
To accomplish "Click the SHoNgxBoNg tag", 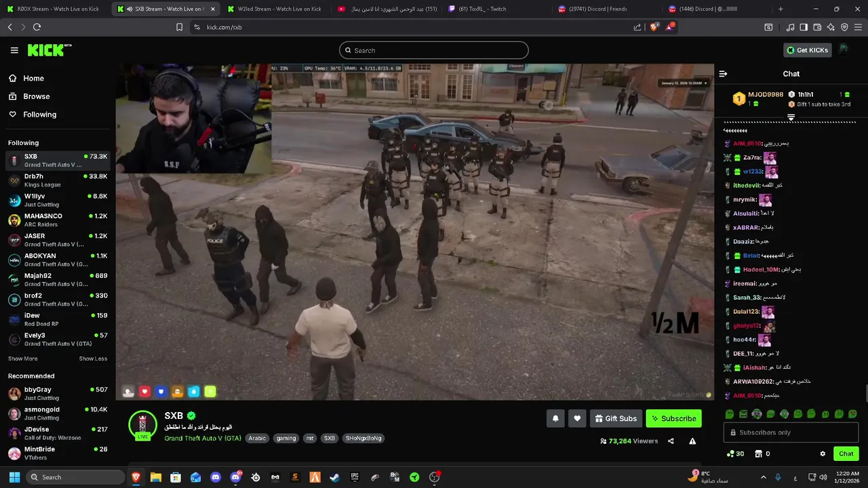I will pyautogui.click(x=363, y=438).
